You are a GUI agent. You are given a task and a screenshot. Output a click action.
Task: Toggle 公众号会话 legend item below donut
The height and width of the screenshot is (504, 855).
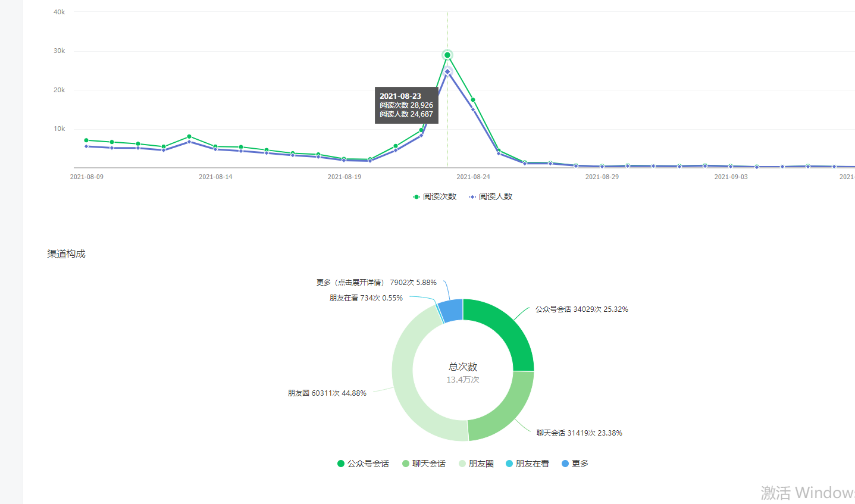[363, 464]
